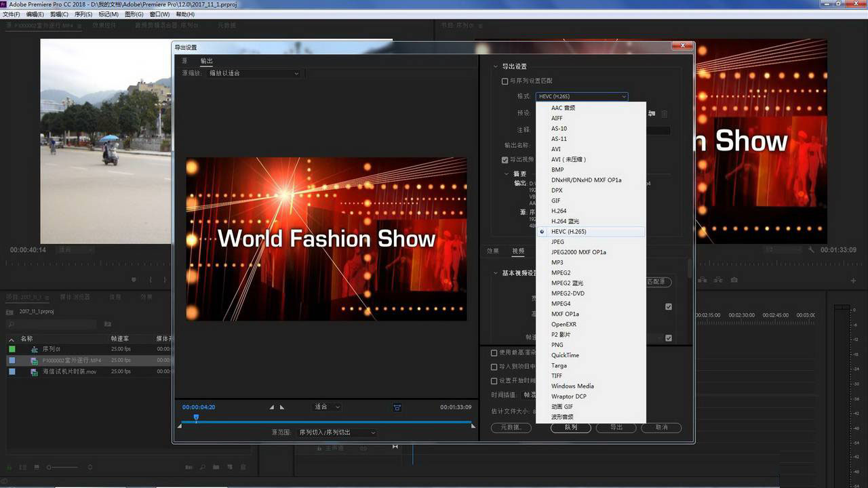The height and width of the screenshot is (488, 868).
Task: Click the set in point triangle icon
Action: point(272,407)
